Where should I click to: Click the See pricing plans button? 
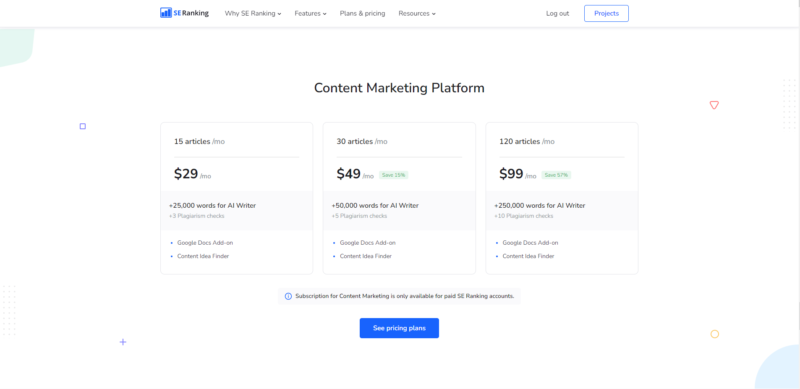(x=399, y=328)
